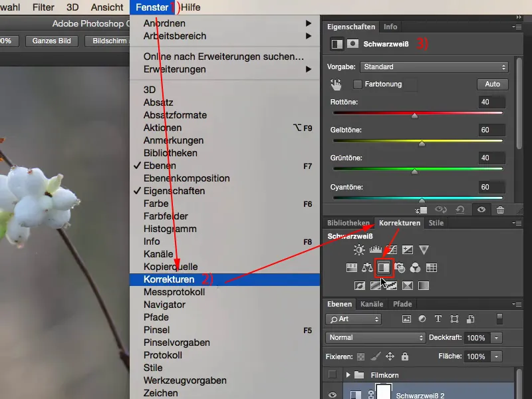Click the trash icon in Eigenschaften panel

[500, 209]
